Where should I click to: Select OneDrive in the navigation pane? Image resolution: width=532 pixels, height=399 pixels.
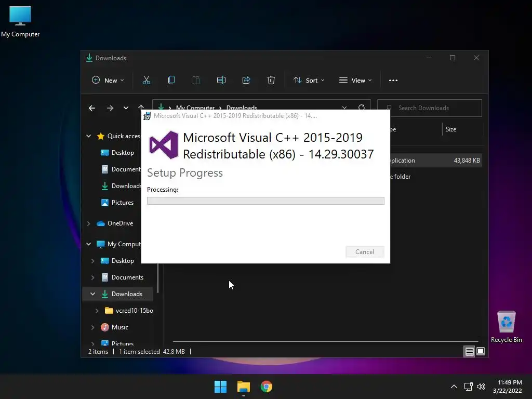pos(115,223)
